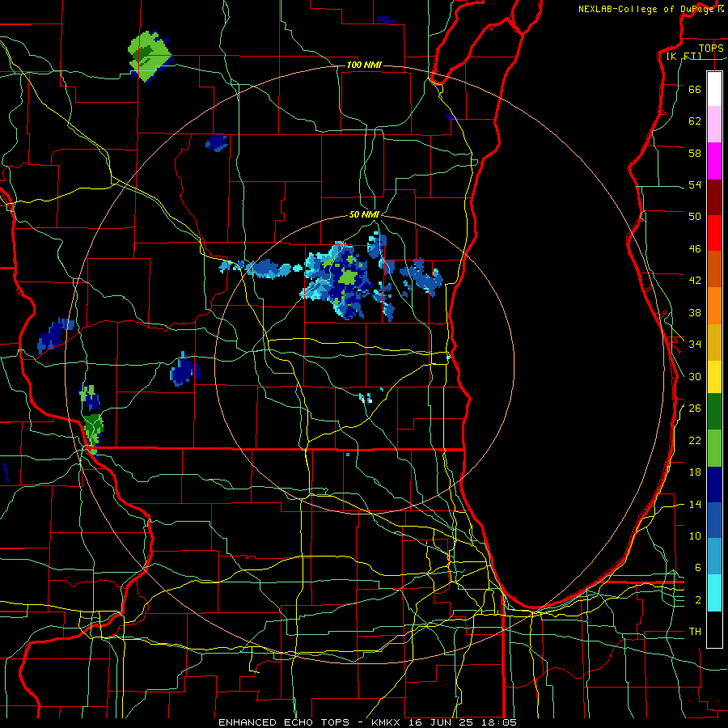Click the TOPS legend title

pos(711,48)
